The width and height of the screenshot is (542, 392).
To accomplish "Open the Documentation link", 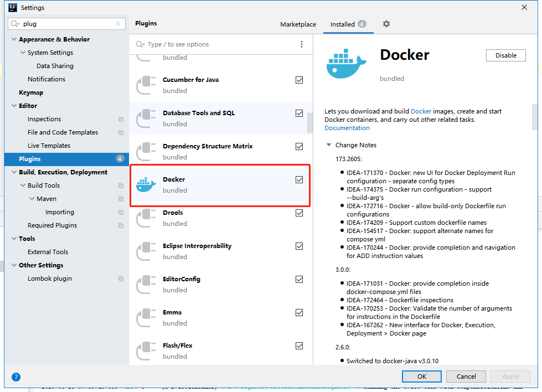I will 347,128.
